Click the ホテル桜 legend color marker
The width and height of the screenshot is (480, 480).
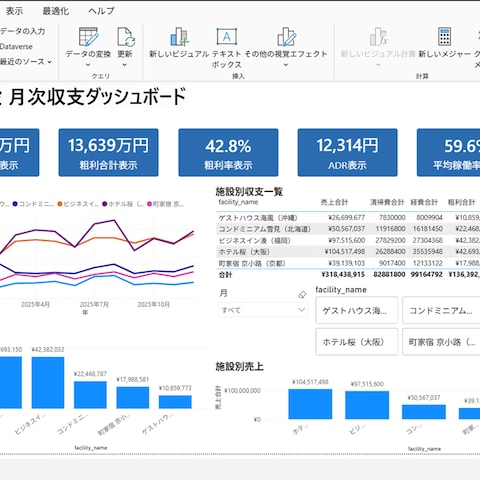coord(105,204)
